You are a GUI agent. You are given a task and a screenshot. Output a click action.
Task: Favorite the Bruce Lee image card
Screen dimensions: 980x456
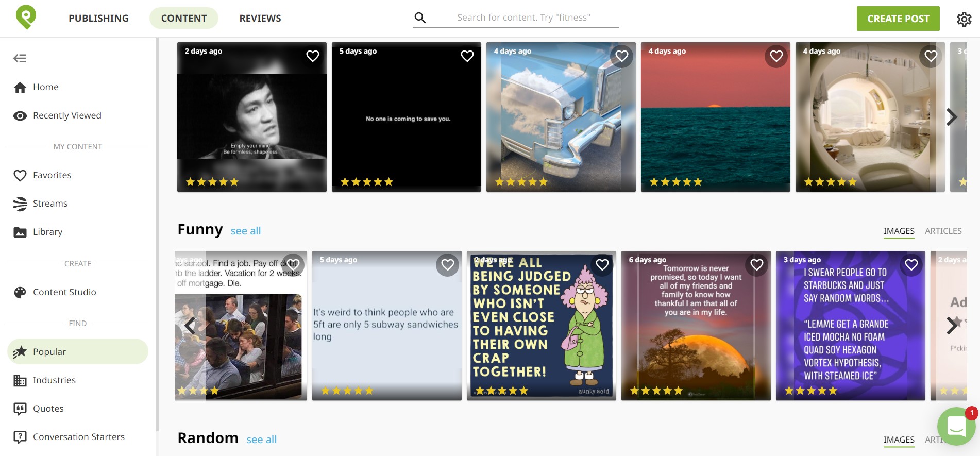click(313, 56)
